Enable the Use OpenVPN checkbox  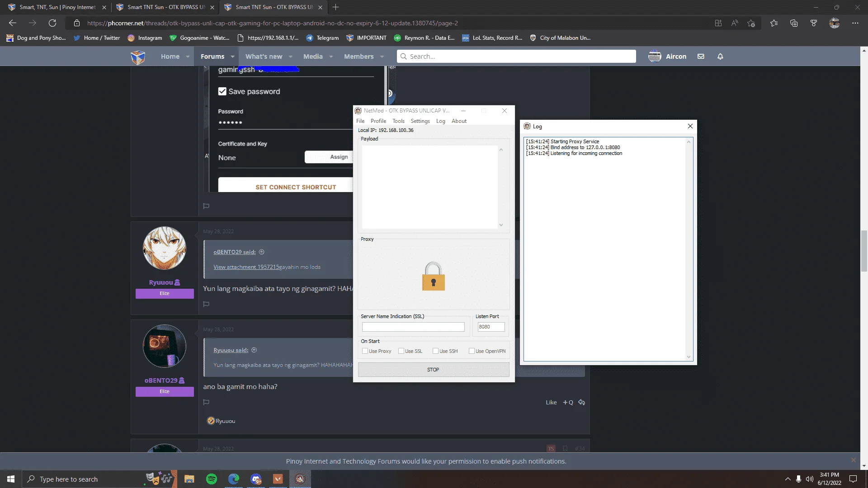point(472,351)
